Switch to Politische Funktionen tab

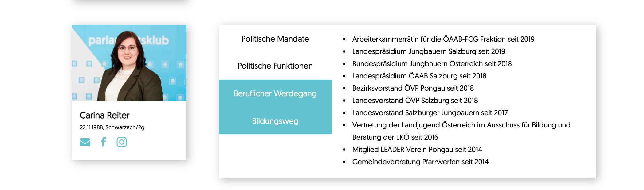(x=275, y=66)
